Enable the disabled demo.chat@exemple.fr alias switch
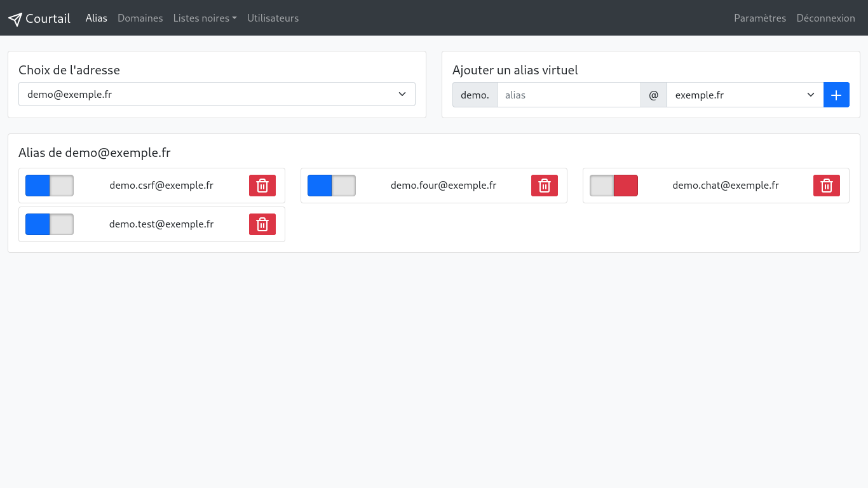 point(614,186)
